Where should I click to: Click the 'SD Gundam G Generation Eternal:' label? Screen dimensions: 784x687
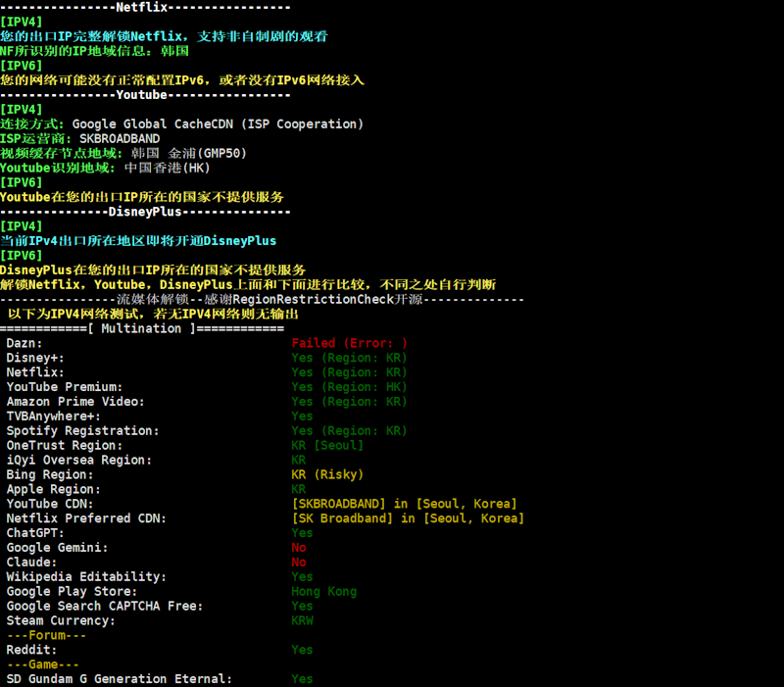[119, 679]
